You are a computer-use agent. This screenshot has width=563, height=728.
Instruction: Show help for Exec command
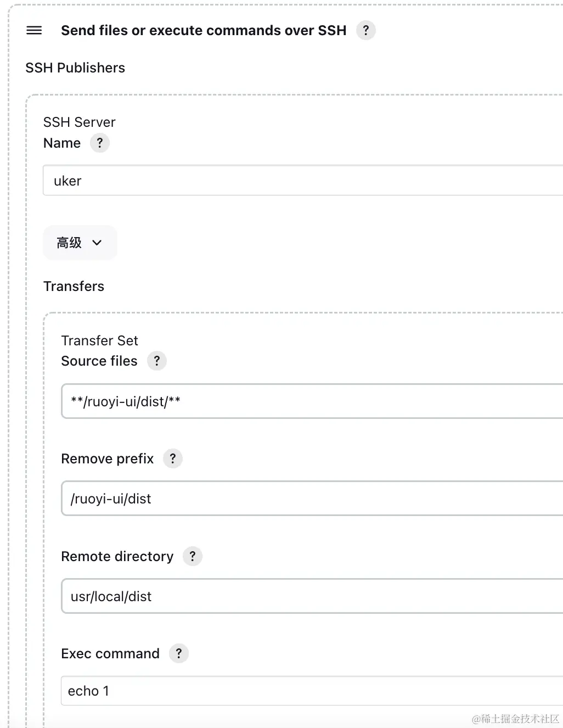tap(178, 653)
